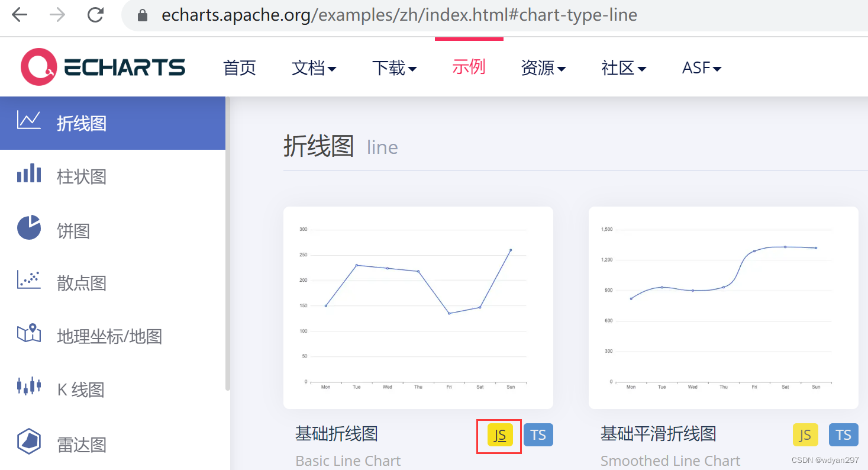The height and width of the screenshot is (470, 868).
Task: Click the bar chart icon in sidebar
Action: pos(29,173)
